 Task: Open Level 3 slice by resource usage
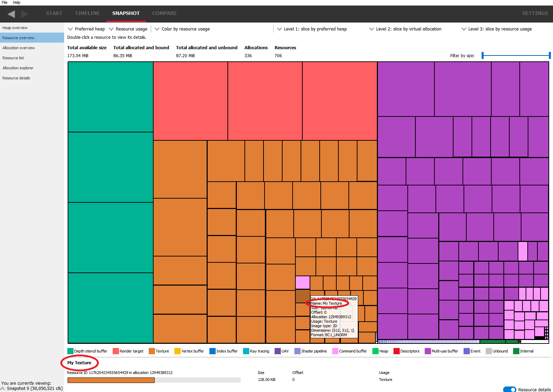496,29
